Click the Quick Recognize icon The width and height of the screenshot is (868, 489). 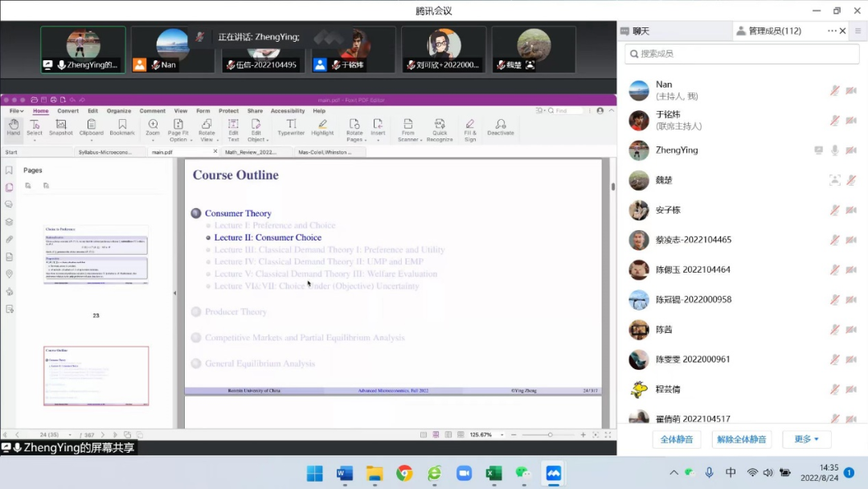click(440, 129)
